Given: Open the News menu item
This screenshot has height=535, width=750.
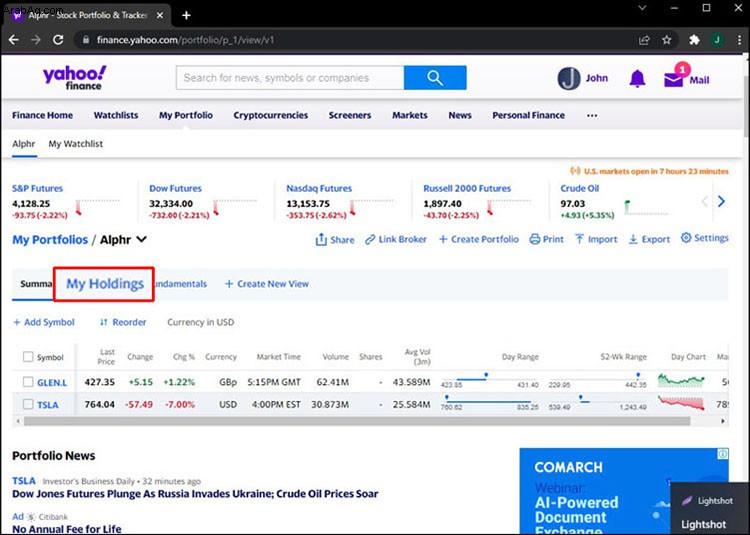Looking at the screenshot, I should [460, 115].
